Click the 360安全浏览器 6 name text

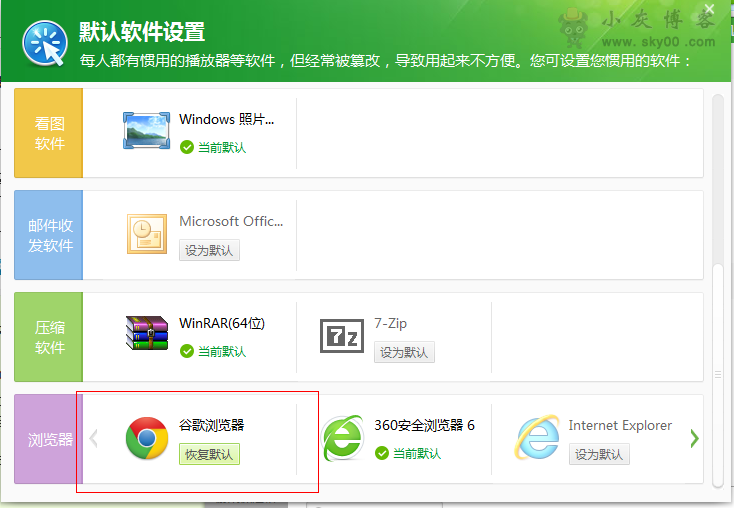pyautogui.click(x=424, y=425)
